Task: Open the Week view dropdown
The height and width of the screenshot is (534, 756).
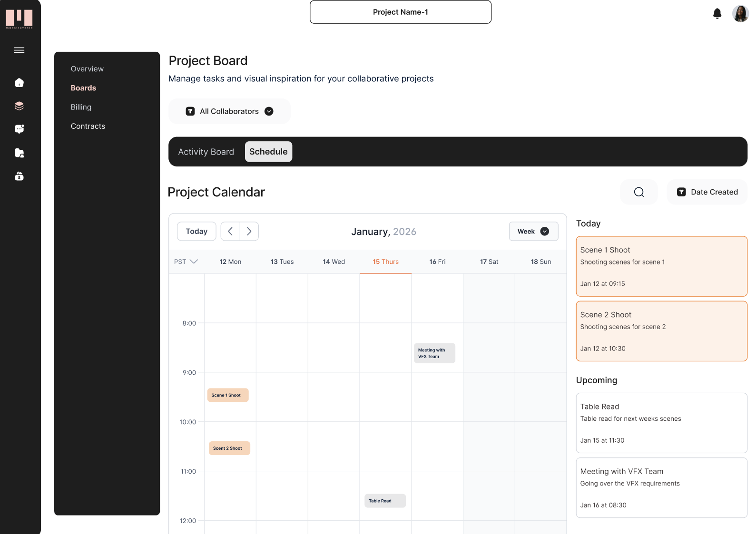Action: tap(533, 232)
